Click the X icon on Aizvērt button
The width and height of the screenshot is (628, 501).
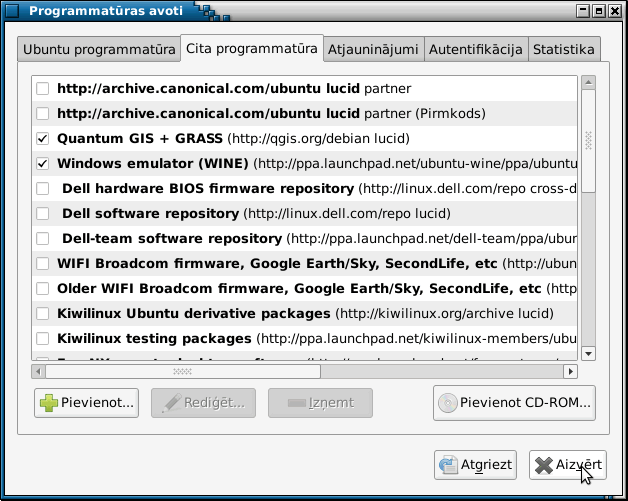coord(543,465)
